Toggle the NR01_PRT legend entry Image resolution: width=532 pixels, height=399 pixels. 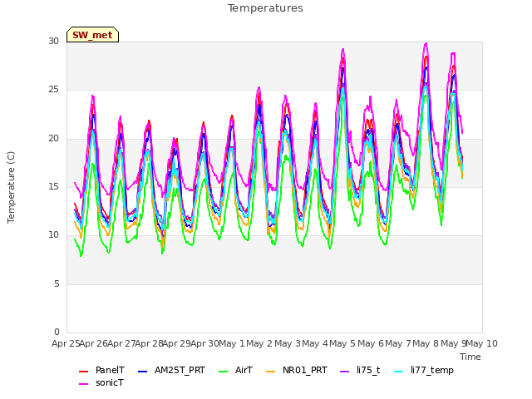(297, 370)
